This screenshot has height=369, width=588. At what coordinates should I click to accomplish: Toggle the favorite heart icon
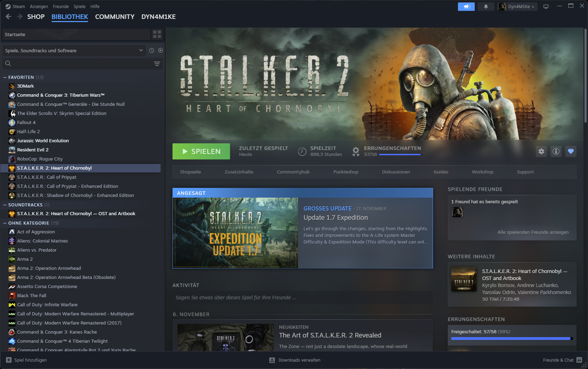(x=571, y=151)
